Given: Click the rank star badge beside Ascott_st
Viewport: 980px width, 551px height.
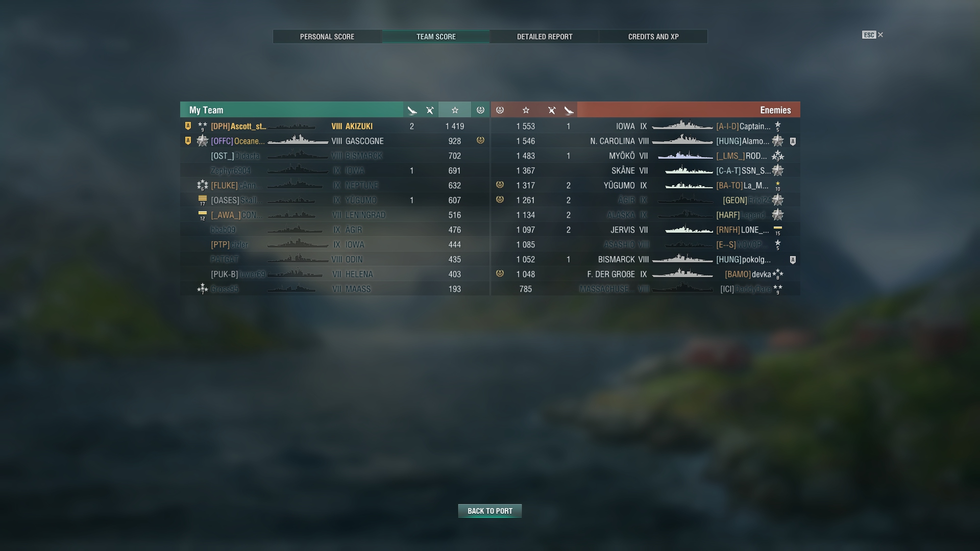Looking at the screenshot, I should (203, 126).
